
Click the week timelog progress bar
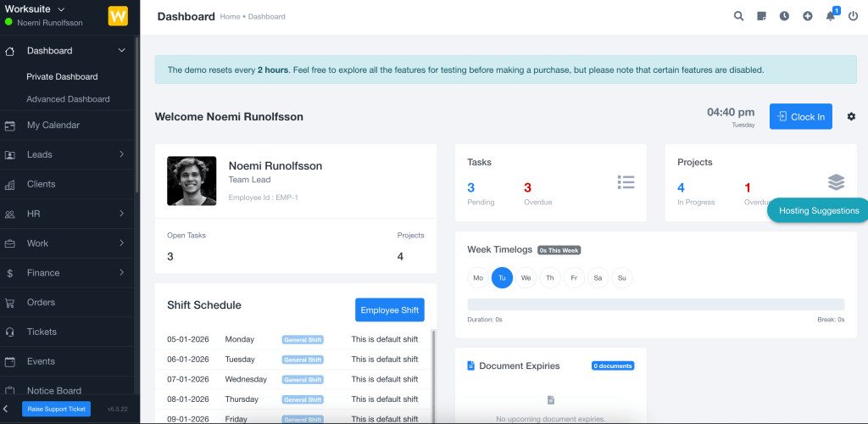click(656, 304)
